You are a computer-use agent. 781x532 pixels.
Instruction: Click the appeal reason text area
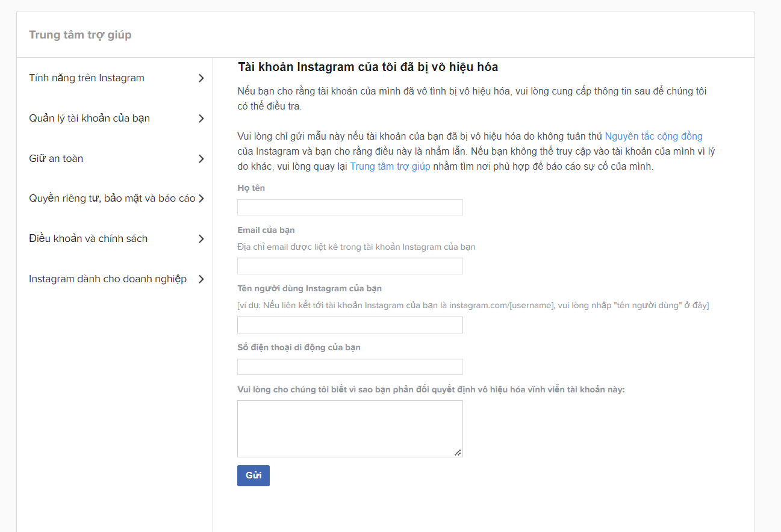point(350,428)
